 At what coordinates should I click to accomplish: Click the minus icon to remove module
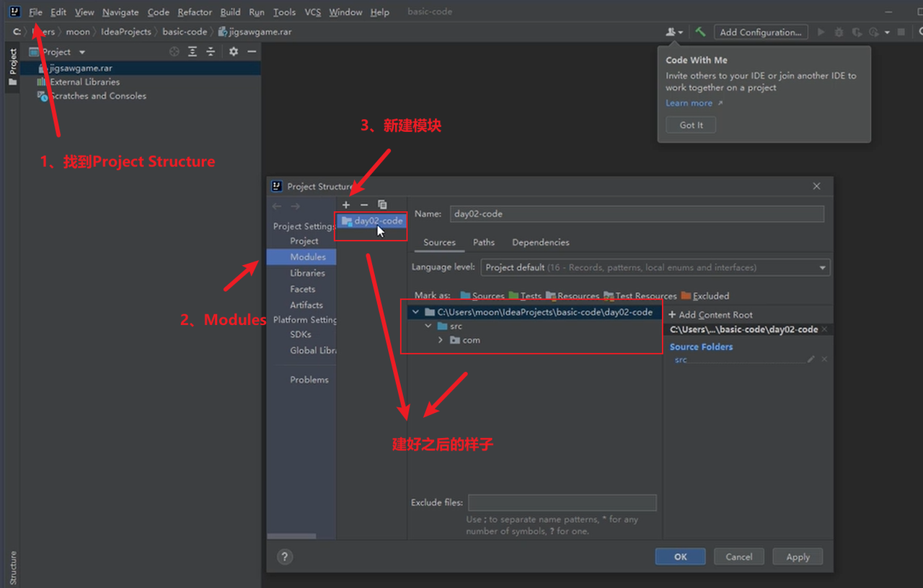click(x=364, y=205)
